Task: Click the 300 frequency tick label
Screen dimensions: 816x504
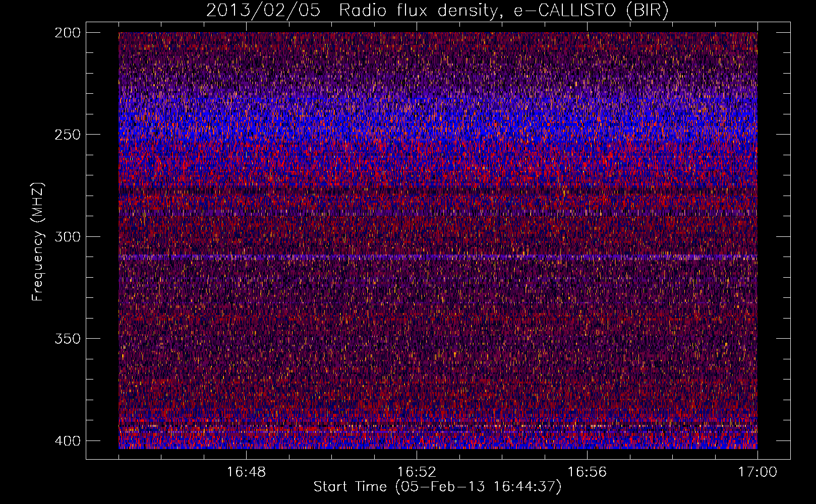Action: tap(67, 236)
